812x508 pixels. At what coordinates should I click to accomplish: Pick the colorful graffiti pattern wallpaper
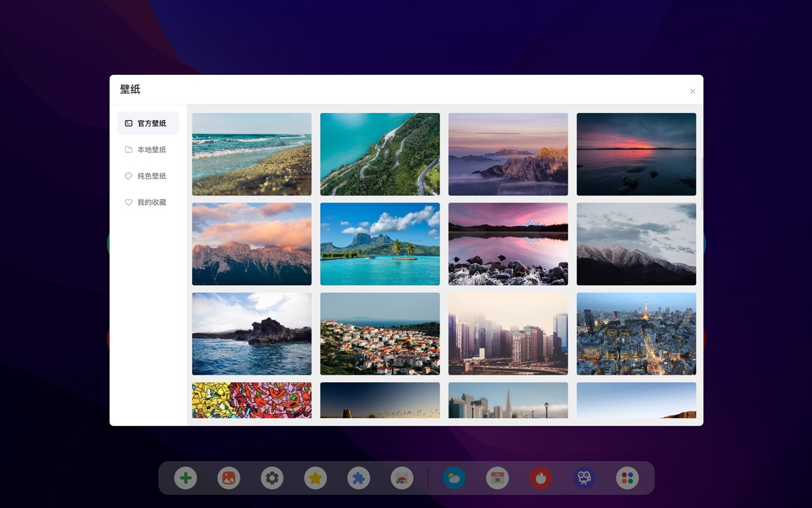pos(252,400)
